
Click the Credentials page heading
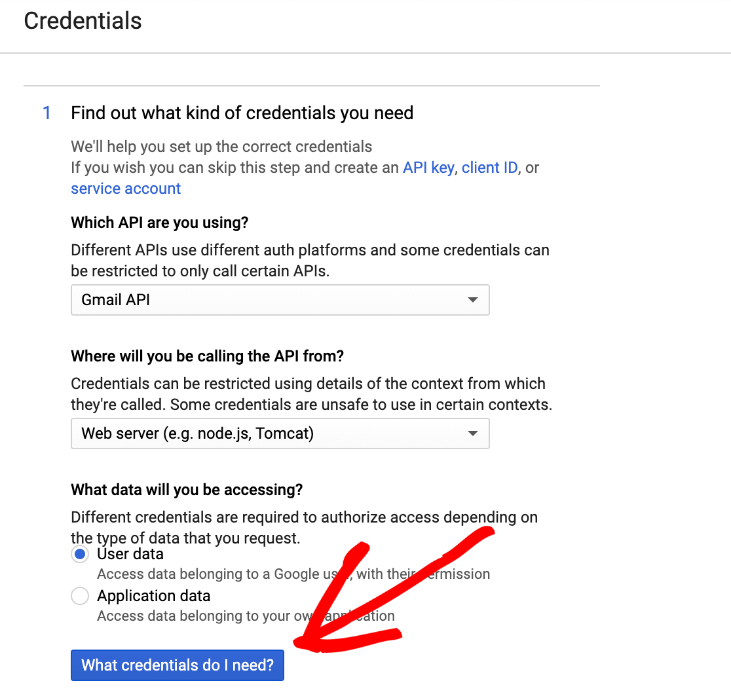click(83, 21)
